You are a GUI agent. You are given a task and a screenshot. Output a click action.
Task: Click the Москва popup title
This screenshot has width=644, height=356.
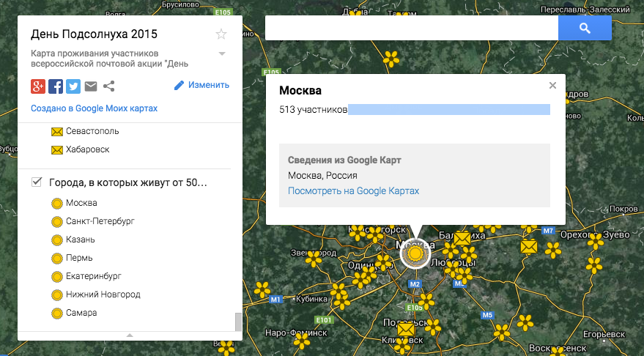(x=300, y=90)
